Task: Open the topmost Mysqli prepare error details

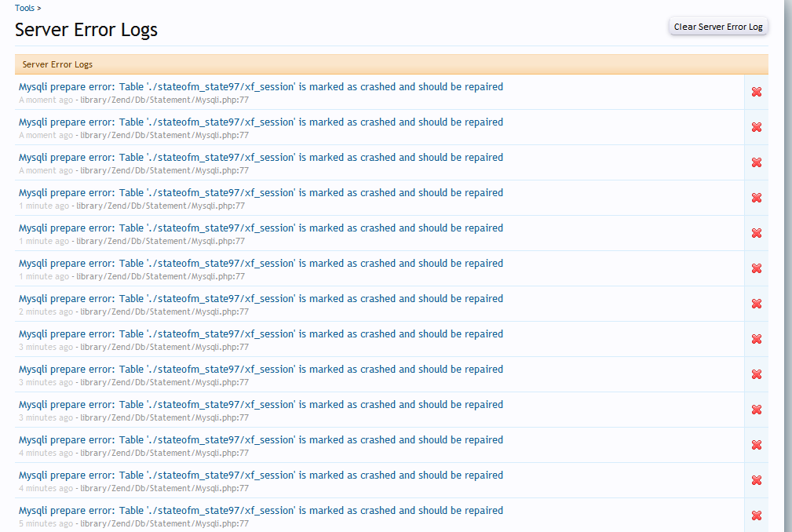Action: pos(261,87)
